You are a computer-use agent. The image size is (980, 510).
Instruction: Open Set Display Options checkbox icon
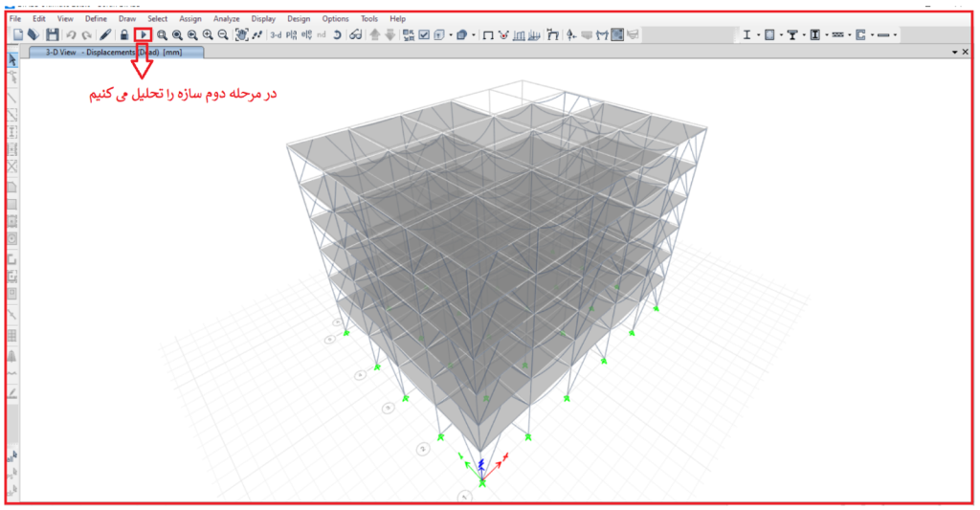(x=424, y=35)
